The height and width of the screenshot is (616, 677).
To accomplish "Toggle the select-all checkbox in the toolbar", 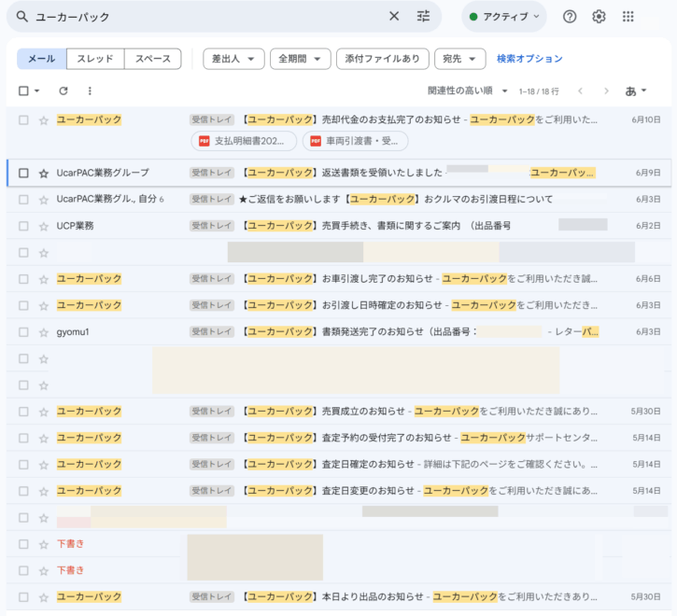I will tap(23, 91).
